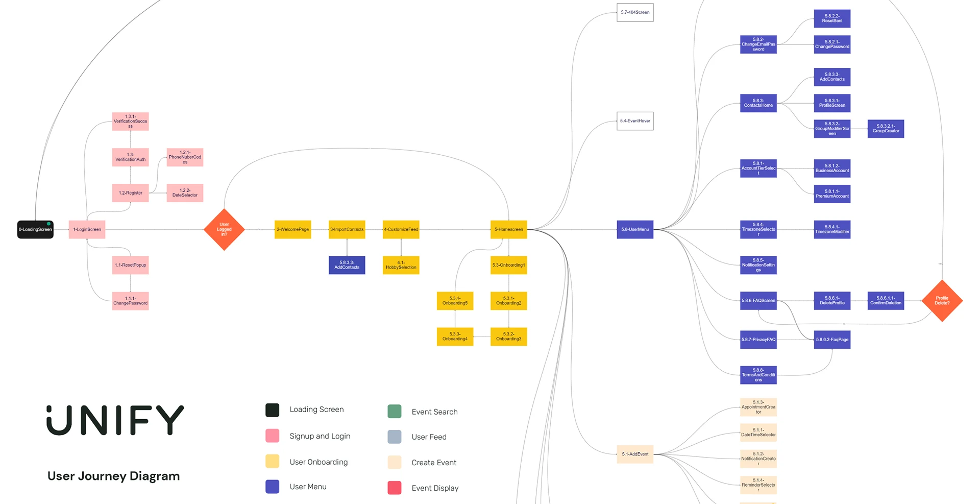Click the 4.1-HobbySelection node
980x504 pixels.
401,265
